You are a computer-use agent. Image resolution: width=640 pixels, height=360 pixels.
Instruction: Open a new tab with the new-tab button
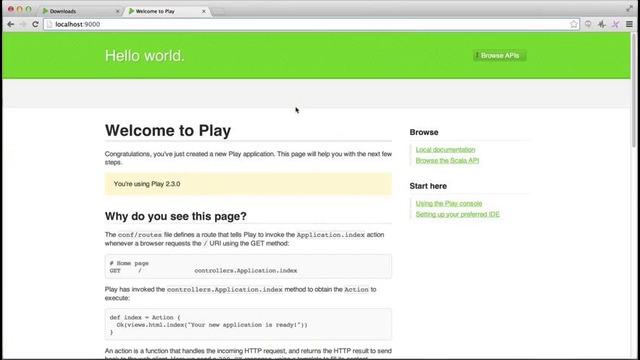pyautogui.click(x=219, y=11)
